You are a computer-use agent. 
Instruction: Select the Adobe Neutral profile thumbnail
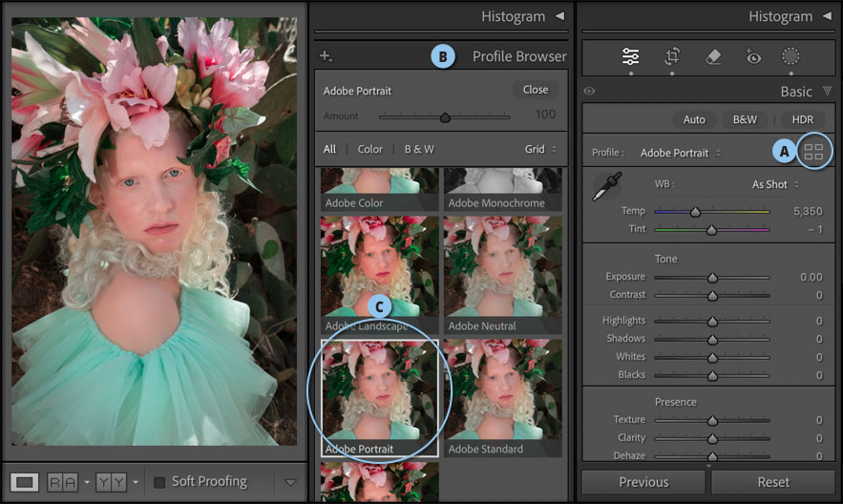[503, 275]
